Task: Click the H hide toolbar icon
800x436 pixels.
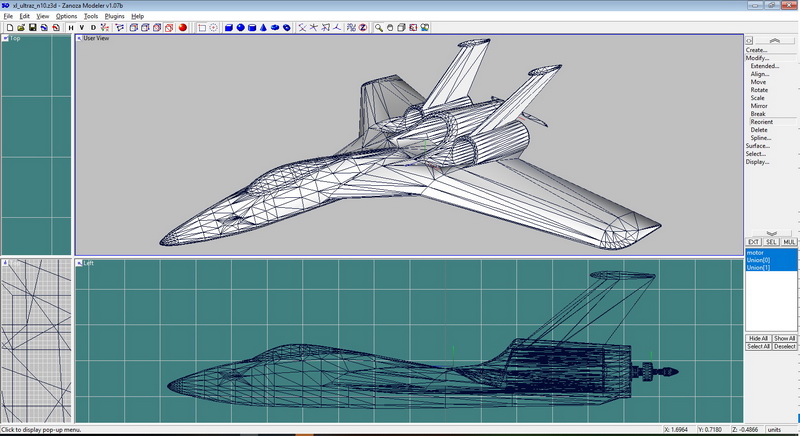Action: [x=70, y=28]
